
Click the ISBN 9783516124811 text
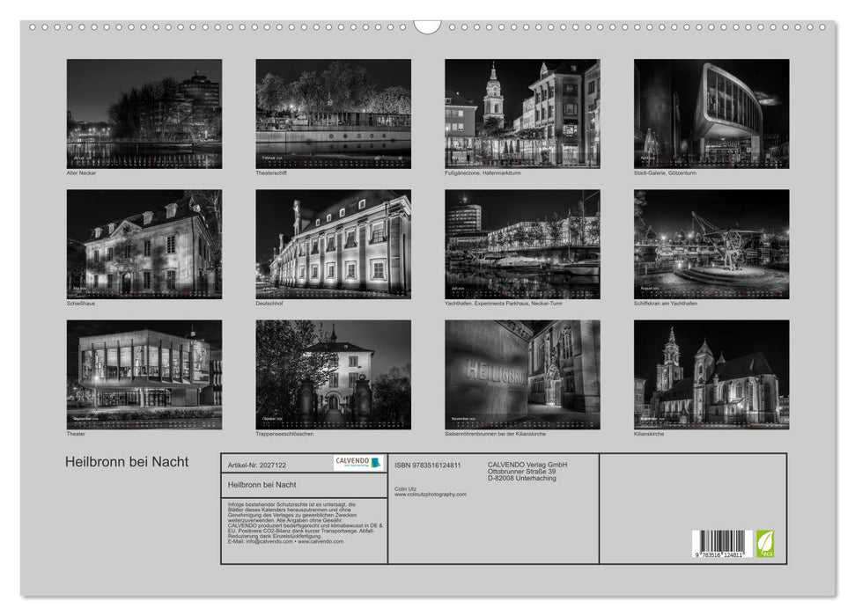coord(428,465)
